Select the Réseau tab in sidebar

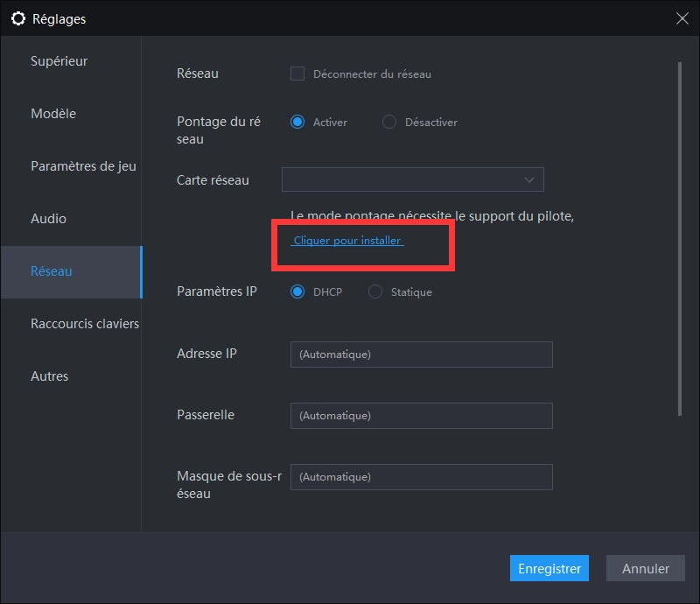[52, 271]
